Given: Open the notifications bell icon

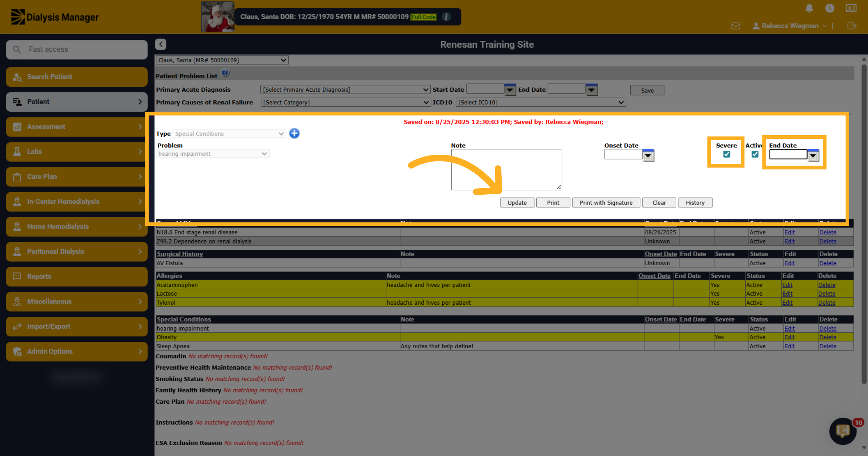Looking at the screenshot, I should [x=809, y=8].
